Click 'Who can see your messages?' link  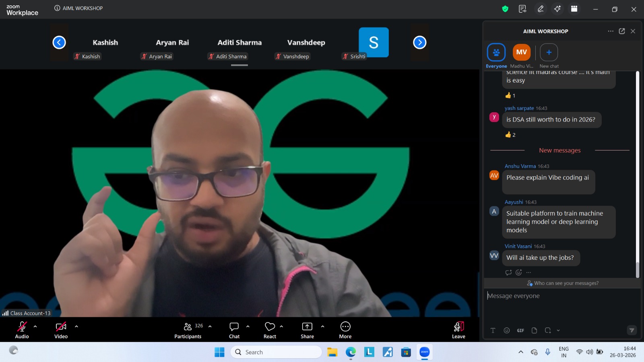point(563,283)
